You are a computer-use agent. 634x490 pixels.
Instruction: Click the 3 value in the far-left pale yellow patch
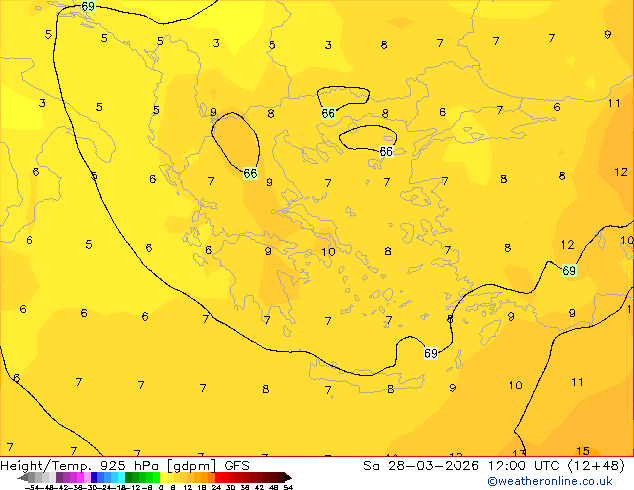click(42, 103)
